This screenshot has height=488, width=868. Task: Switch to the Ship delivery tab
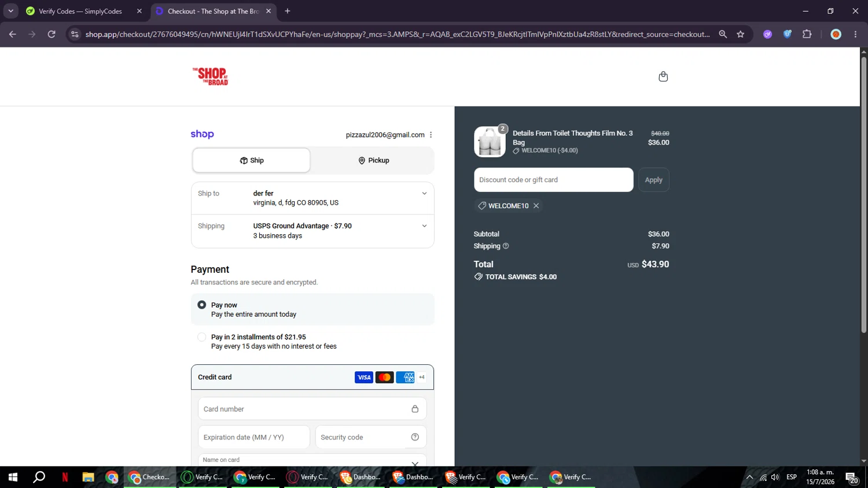(x=252, y=160)
